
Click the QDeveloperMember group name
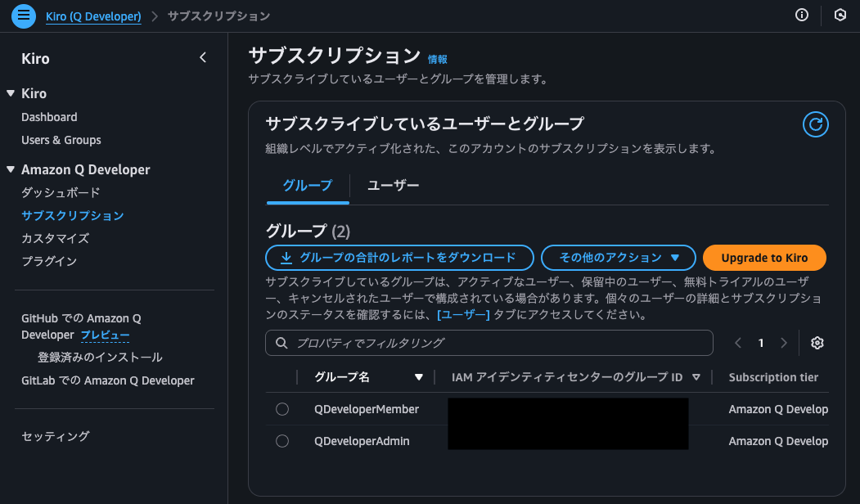click(367, 409)
